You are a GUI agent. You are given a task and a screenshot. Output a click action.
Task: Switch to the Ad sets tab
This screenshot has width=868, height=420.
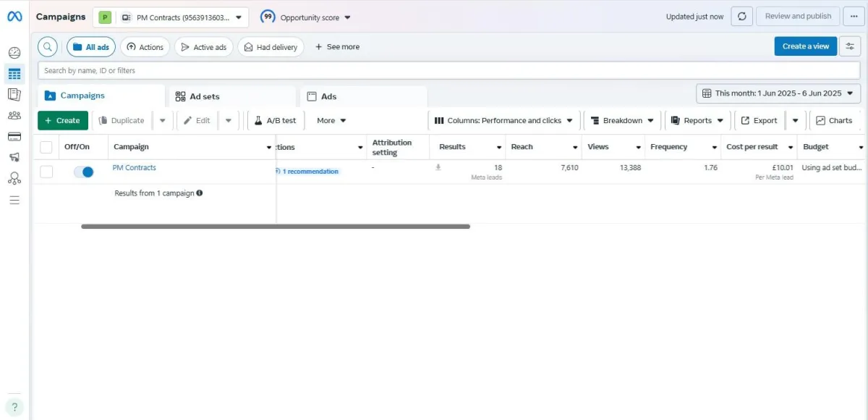[x=232, y=96]
